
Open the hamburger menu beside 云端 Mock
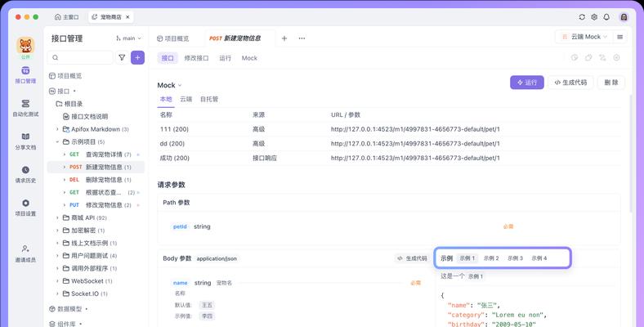click(619, 37)
